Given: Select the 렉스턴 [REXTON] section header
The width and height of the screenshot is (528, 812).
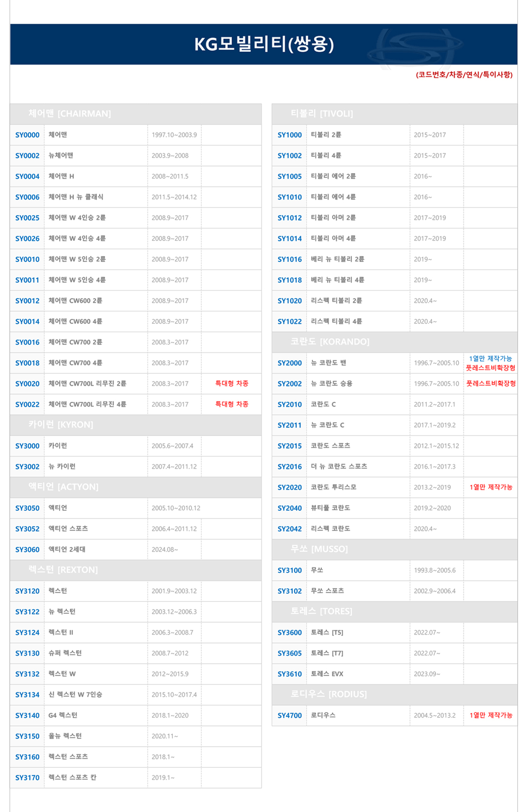Looking at the screenshot, I should pos(63,570).
